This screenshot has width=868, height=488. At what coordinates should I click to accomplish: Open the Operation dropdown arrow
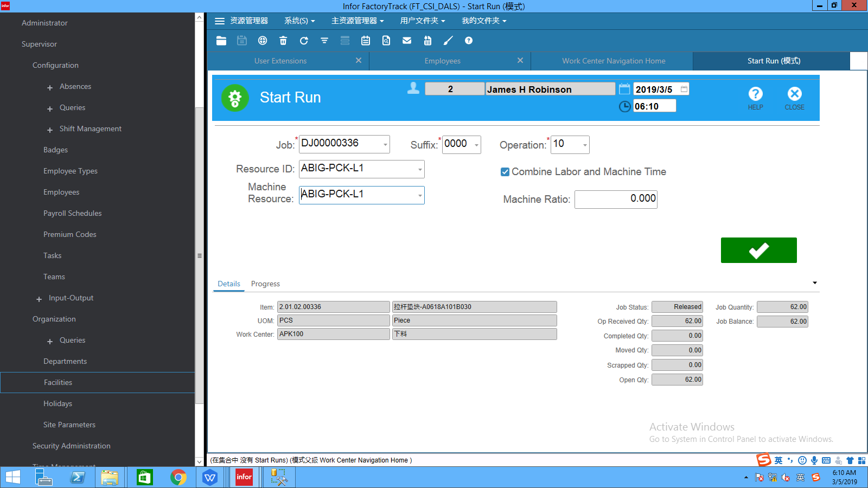point(585,145)
